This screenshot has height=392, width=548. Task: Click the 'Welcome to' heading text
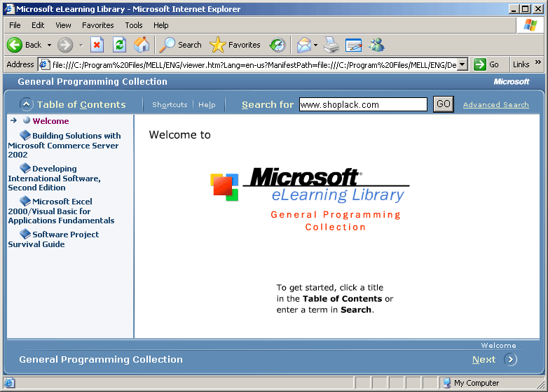point(179,134)
